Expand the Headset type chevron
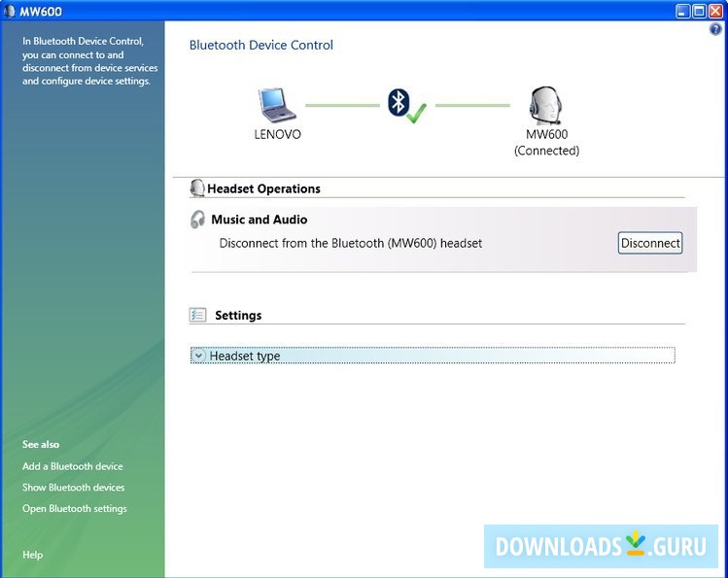Image resolution: width=728 pixels, height=578 pixels. coord(198,356)
